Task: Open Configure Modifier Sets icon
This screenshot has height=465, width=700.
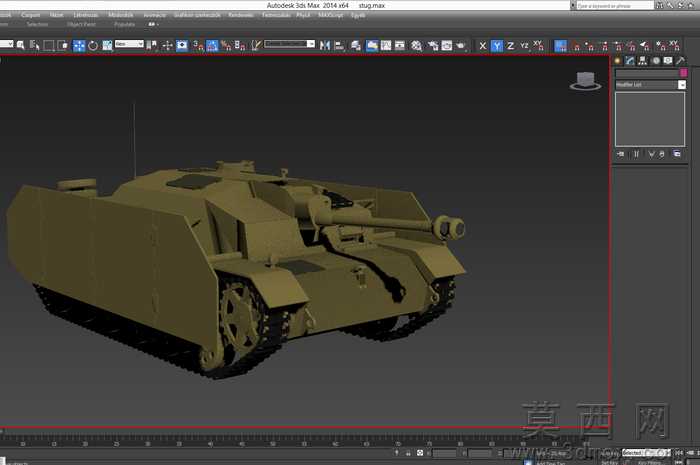Action: point(677,154)
